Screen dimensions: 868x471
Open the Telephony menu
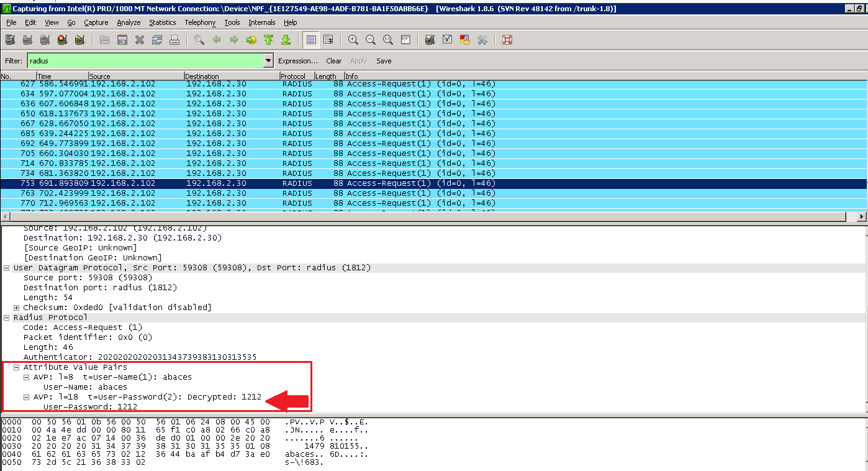point(200,22)
